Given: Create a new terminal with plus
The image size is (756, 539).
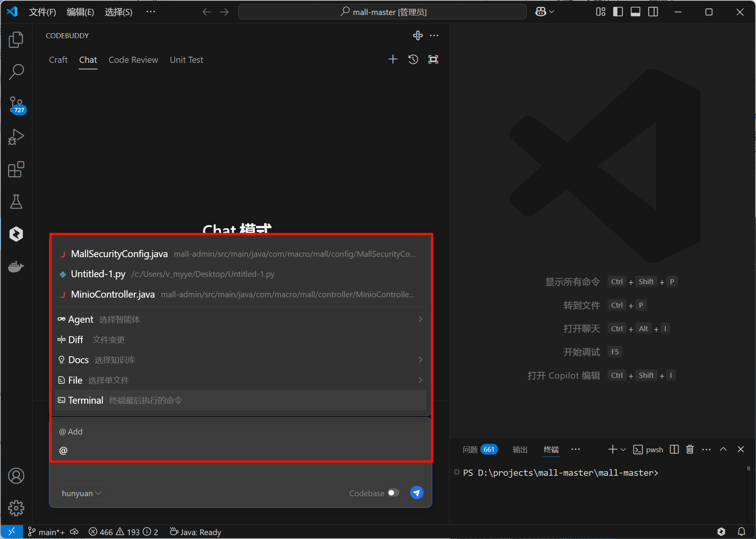Looking at the screenshot, I should (x=612, y=450).
